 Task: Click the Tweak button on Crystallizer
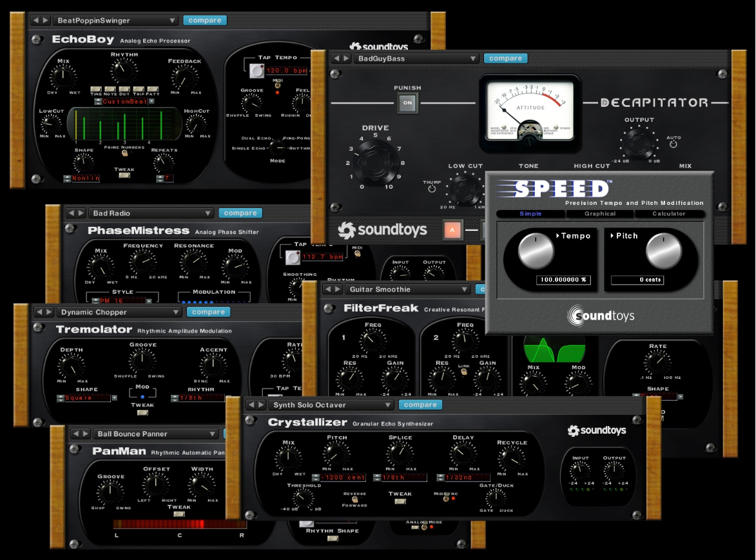coord(401,501)
